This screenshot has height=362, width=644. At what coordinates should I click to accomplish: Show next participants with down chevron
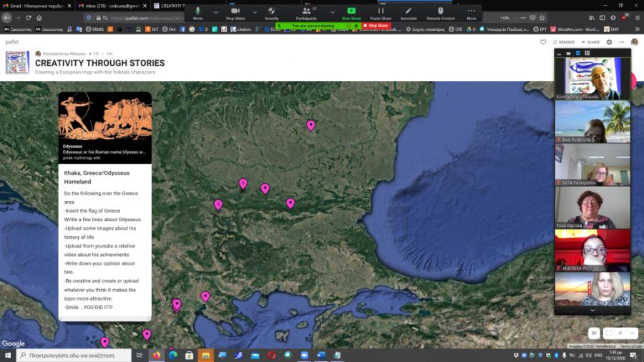pyautogui.click(x=592, y=310)
